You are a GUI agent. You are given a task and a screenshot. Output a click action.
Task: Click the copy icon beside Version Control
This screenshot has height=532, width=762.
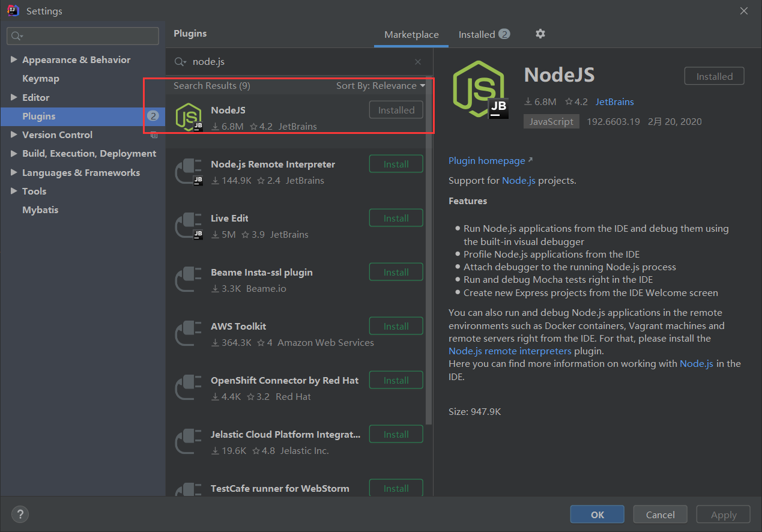pyautogui.click(x=154, y=135)
